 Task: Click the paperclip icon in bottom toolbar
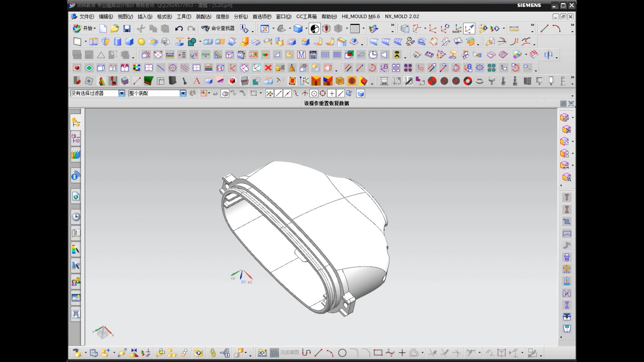coord(213,353)
